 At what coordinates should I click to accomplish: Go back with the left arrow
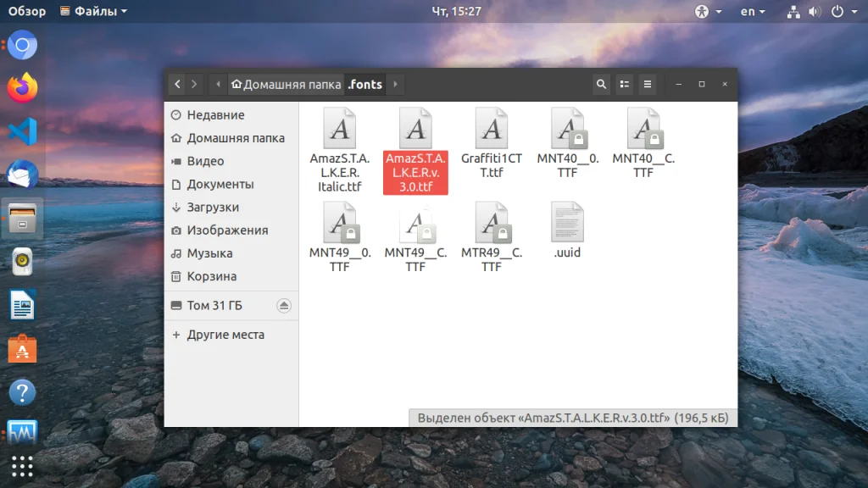pyautogui.click(x=177, y=84)
